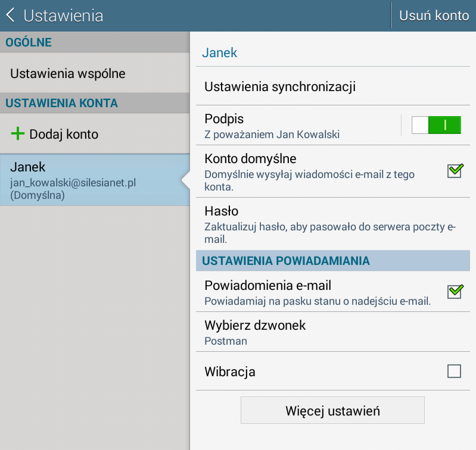Toggle the Podpis signature switch off
This screenshot has width=476, height=450.
click(x=436, y=124)
